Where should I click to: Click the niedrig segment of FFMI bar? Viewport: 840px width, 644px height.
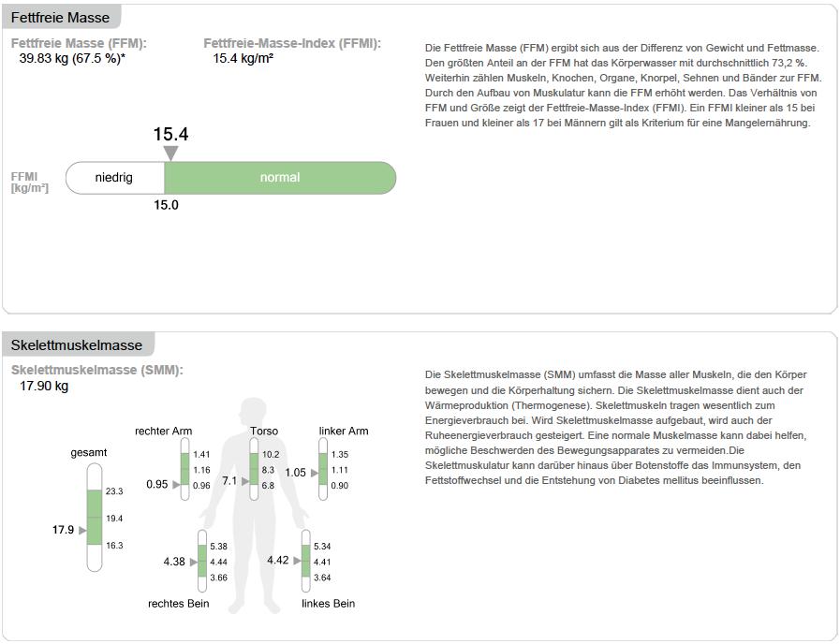114,178
